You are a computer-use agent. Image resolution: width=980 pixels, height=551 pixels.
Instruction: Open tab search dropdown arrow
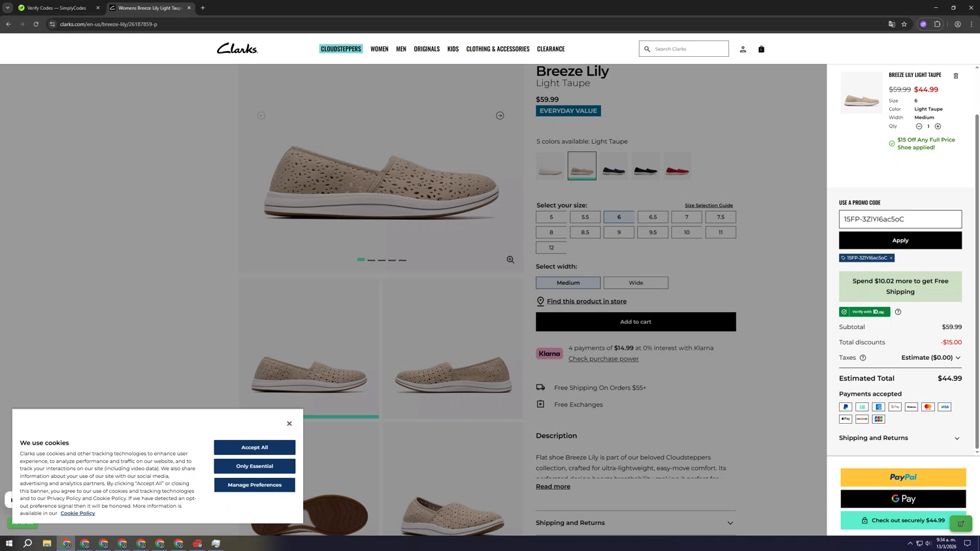(7, 8)
